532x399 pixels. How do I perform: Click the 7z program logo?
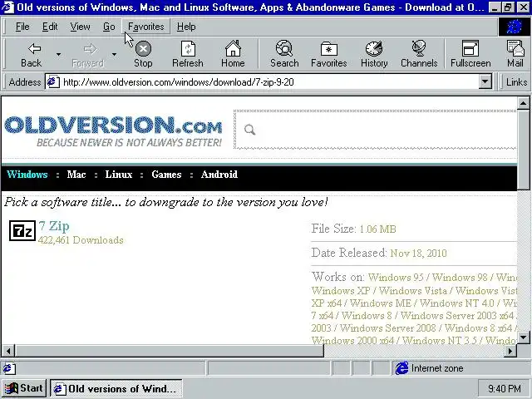(x=22, y=231)
